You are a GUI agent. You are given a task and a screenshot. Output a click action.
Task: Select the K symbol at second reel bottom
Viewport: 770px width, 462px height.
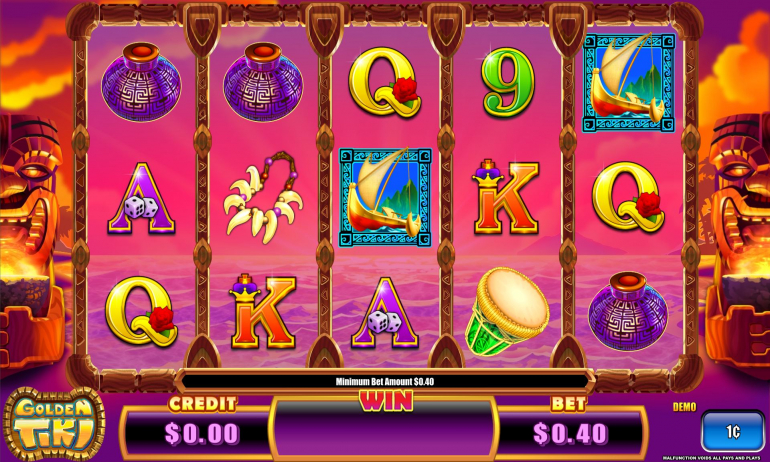(x=263, y=311)
